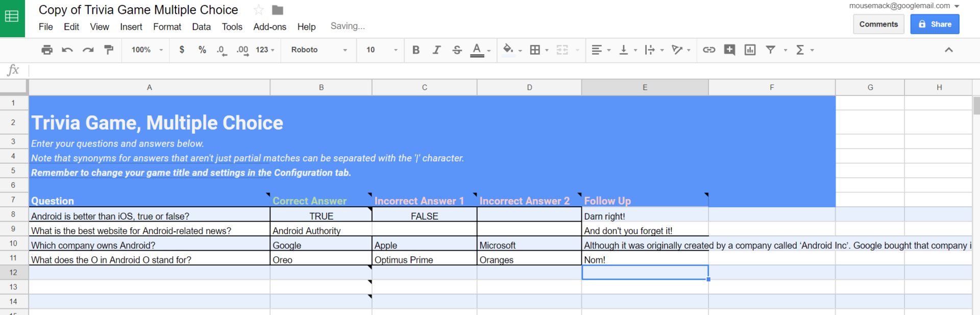Open the Format menu

pos(167,27)
